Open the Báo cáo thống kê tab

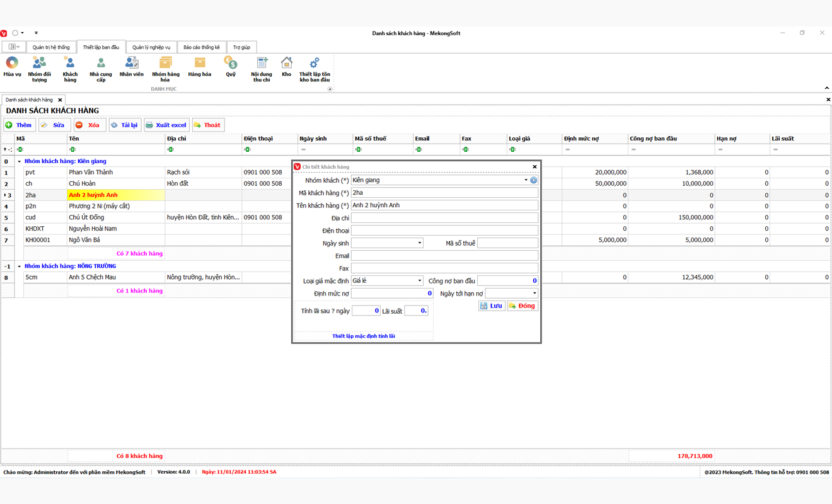pyautogui.click(x=202, y=47)
